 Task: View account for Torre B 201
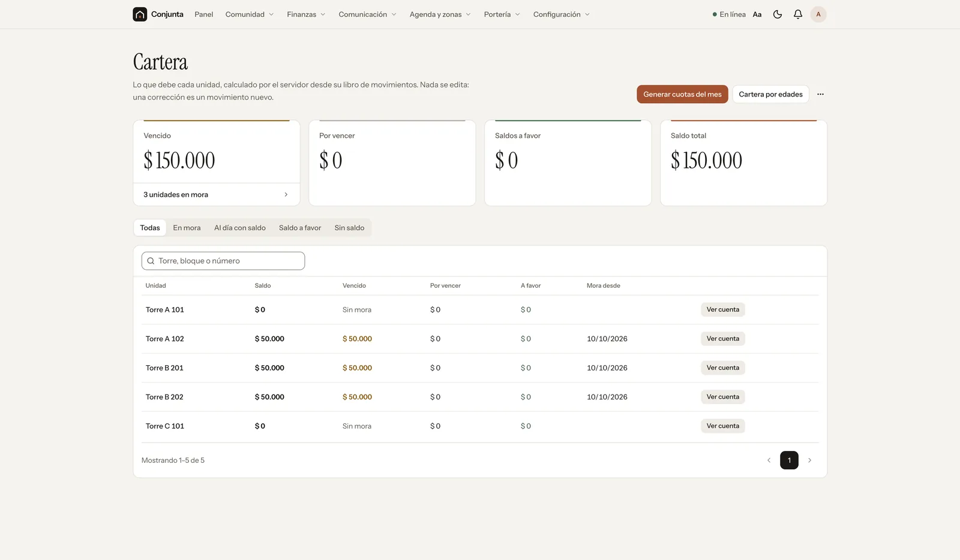[x=722, y=368]
